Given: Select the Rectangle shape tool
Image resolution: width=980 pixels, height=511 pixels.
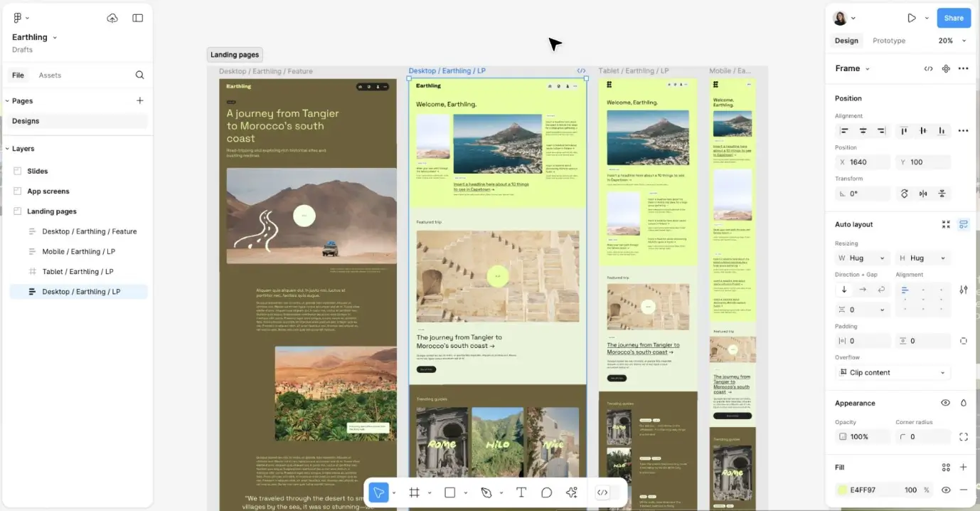Looking at the screenshot, I should (449, 492).
